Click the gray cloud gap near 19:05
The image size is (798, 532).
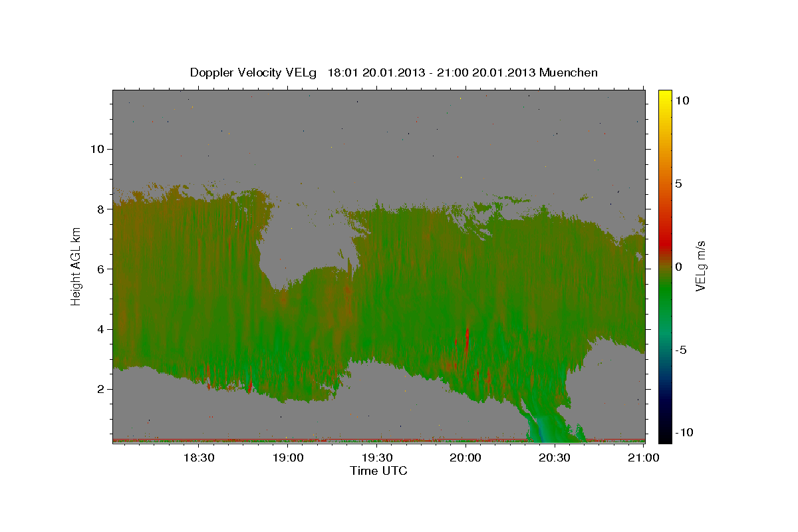click(x=309, y=239)
